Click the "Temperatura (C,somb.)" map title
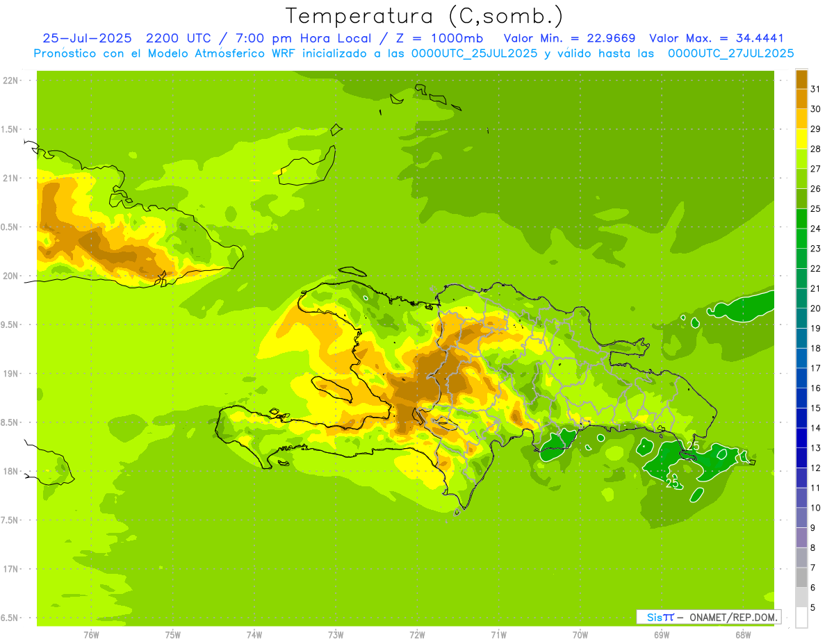The width and height of the screenshot is (834, 644). pyautogui.click(x=425, y=16)
